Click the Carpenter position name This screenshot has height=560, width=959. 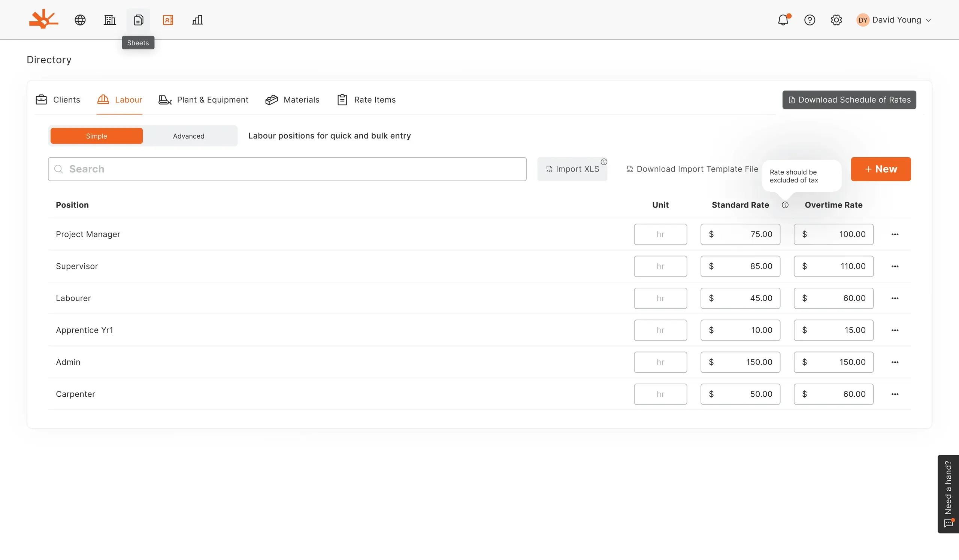click(x=75, y=394)
